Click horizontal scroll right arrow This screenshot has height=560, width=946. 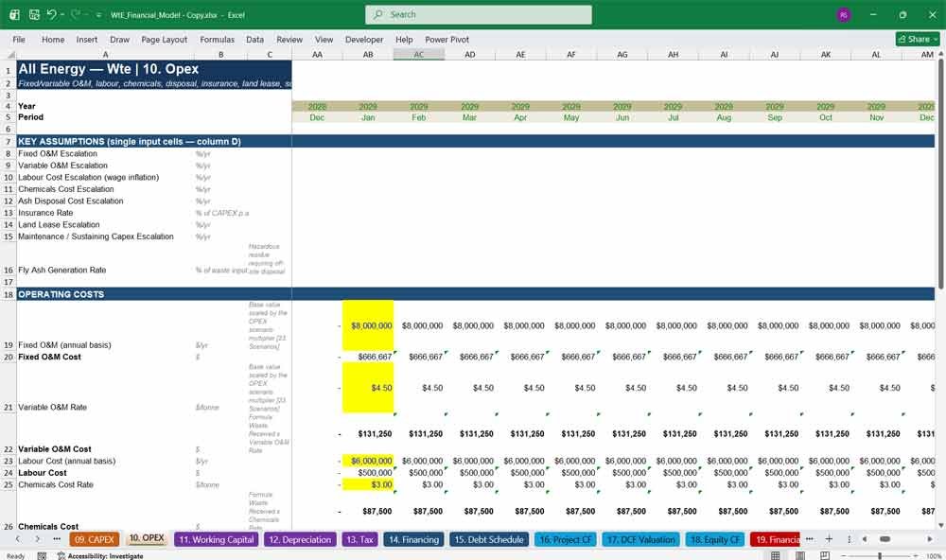point(930,539)
